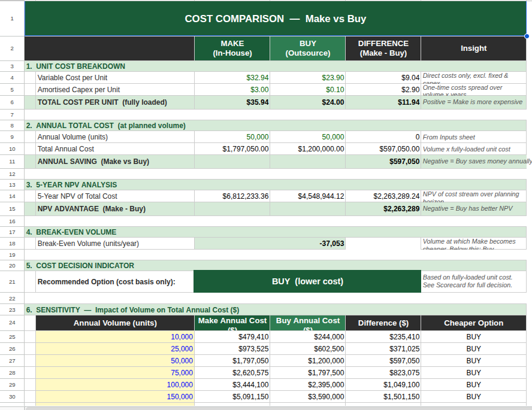532x410 pixels.
Task: Select the '5. COST DECISION INDICATOR' heading
Action: [x=275, y=266]
